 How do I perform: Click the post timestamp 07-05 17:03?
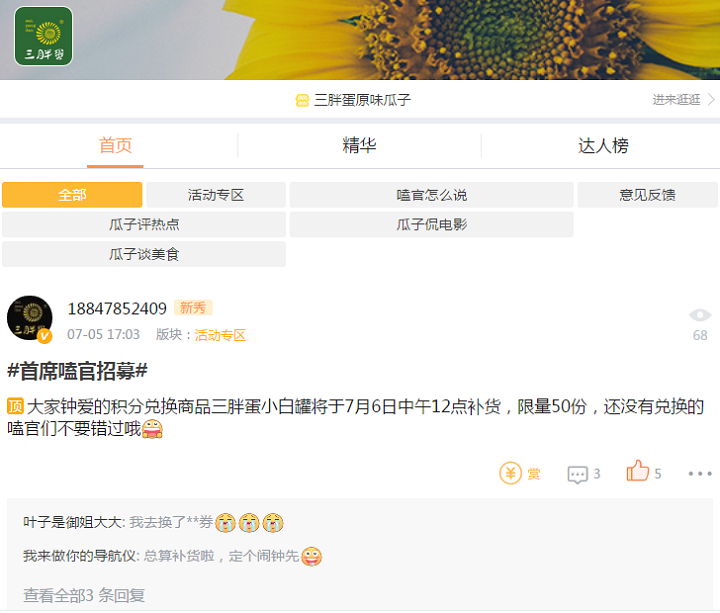[103, 334]
